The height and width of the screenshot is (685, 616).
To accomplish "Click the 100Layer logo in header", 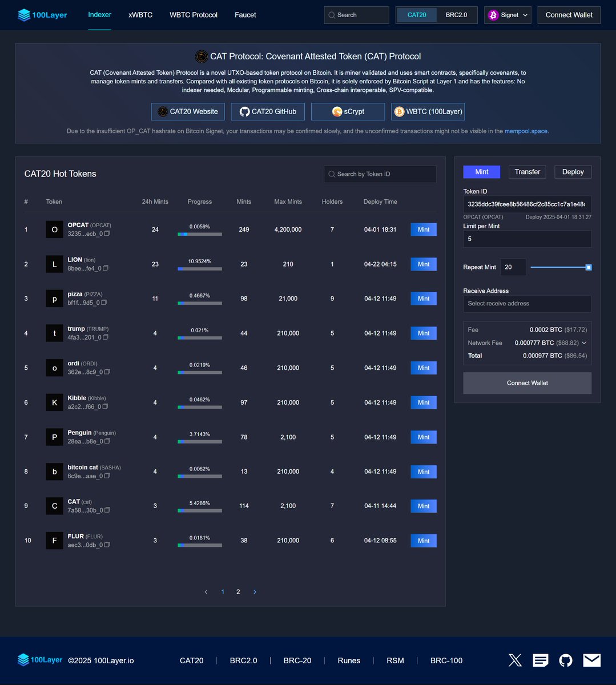I will tap(42, 15).
